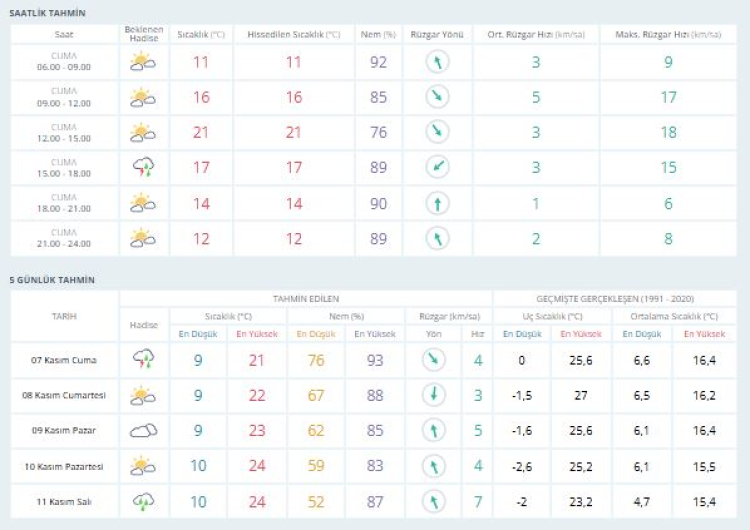Click the Maks. Rüzgar Hızı column header
This screenshot has height=530, width=750.
tap(669, 34)
